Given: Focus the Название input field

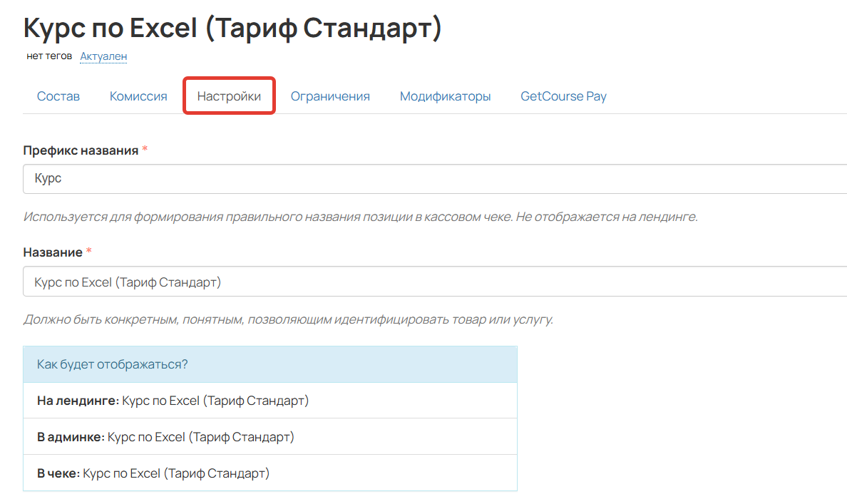Looking at the screenshot, I should (x=435, y=282).
